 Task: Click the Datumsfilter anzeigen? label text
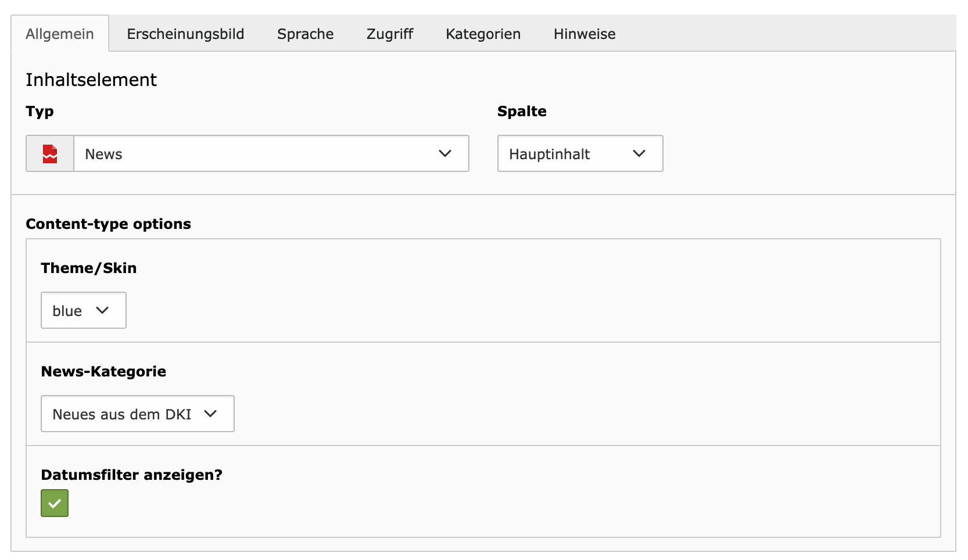pyautogui.click(x=131, y=475)
